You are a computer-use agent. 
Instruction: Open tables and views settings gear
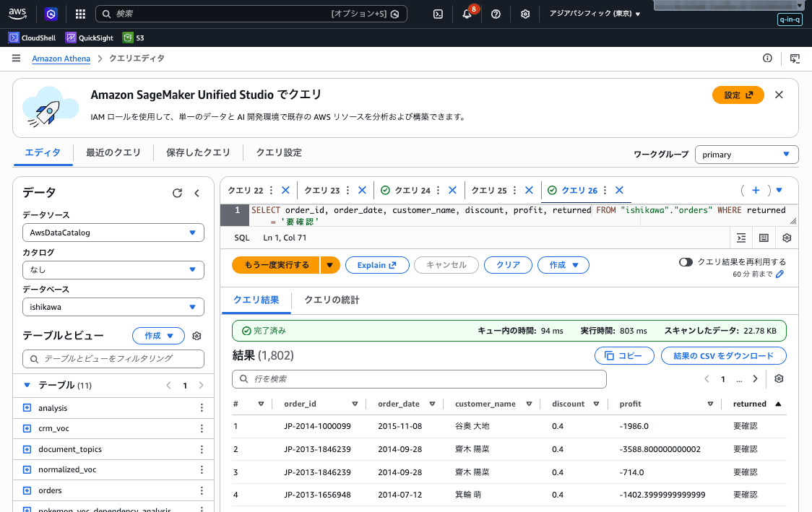pyautogui.click(x=196, y=336)
